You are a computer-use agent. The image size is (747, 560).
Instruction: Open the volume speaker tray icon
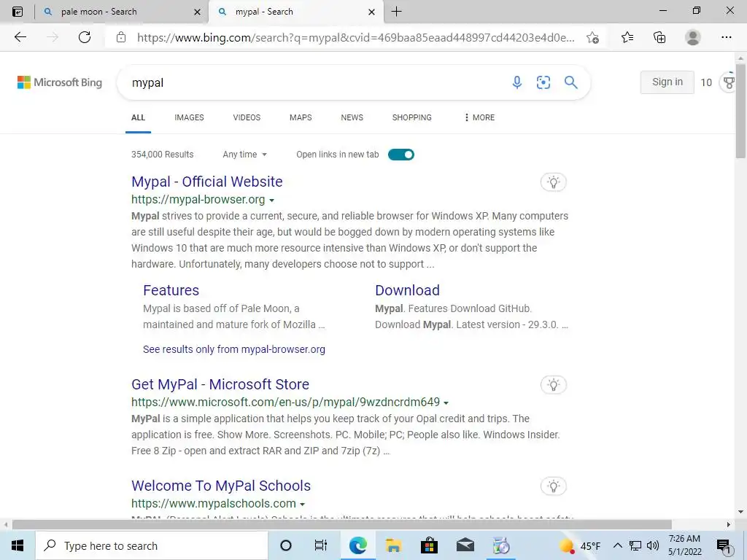click(653, 545)
